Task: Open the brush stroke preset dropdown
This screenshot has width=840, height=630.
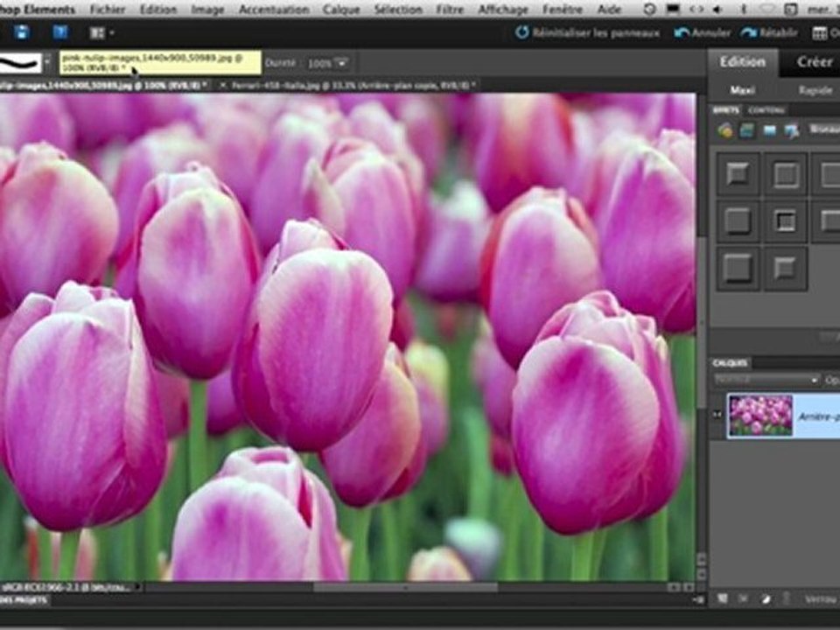Action: [x=48, y=63]
